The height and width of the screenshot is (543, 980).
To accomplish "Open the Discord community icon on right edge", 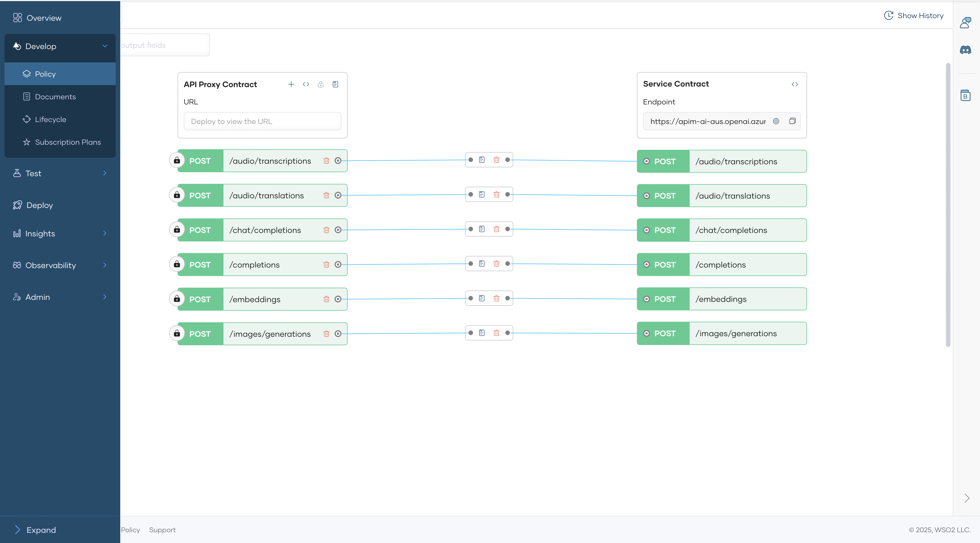I will [x=966, y=49].
